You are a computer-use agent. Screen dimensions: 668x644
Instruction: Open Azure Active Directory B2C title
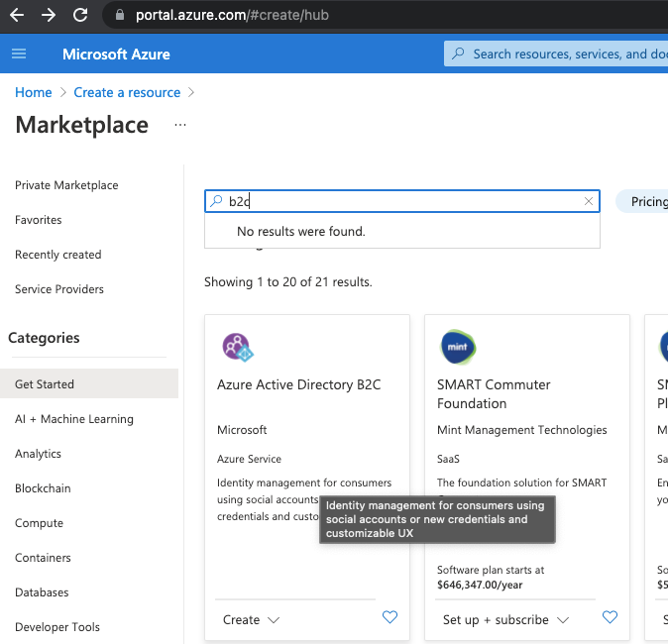click(298, 384)
